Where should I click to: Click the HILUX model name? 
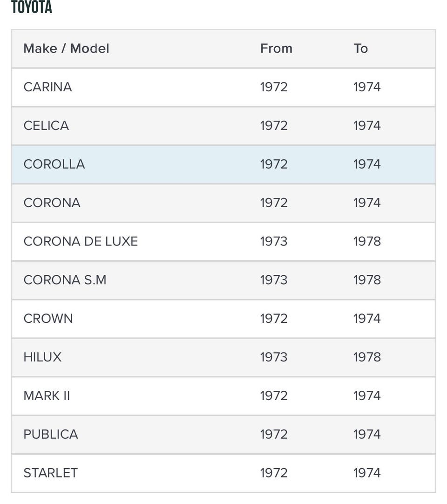tap(42, 357)
